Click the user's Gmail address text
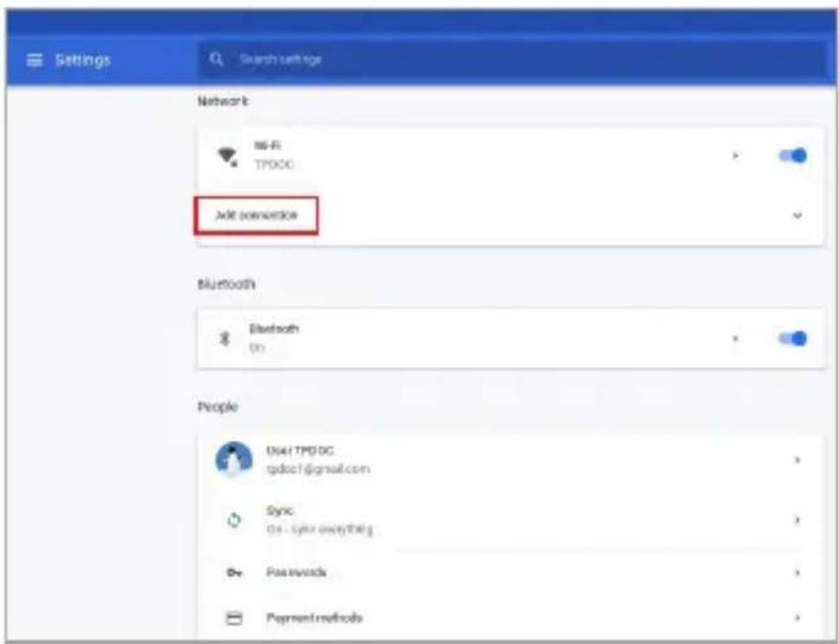Image resolution: width=839 pixels, height=644 pixels. [318, 469]
